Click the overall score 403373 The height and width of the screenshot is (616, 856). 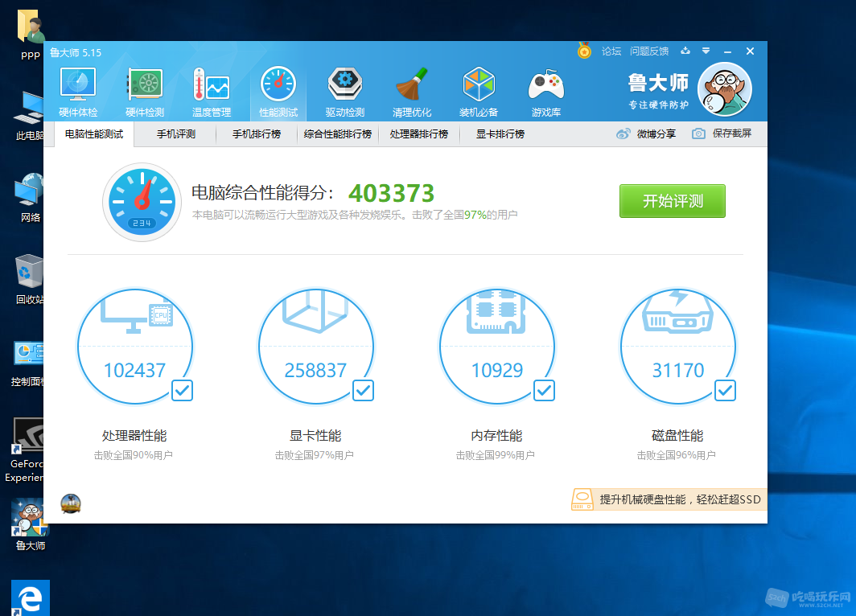[391, 193]
